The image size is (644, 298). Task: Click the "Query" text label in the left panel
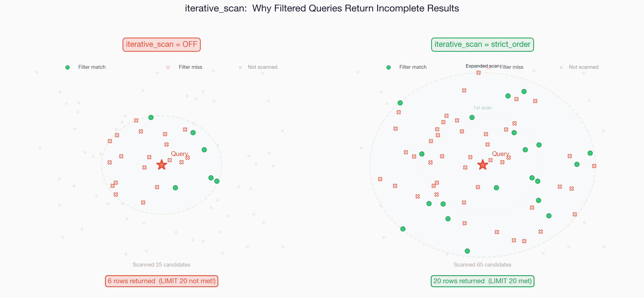click(179, 154)
